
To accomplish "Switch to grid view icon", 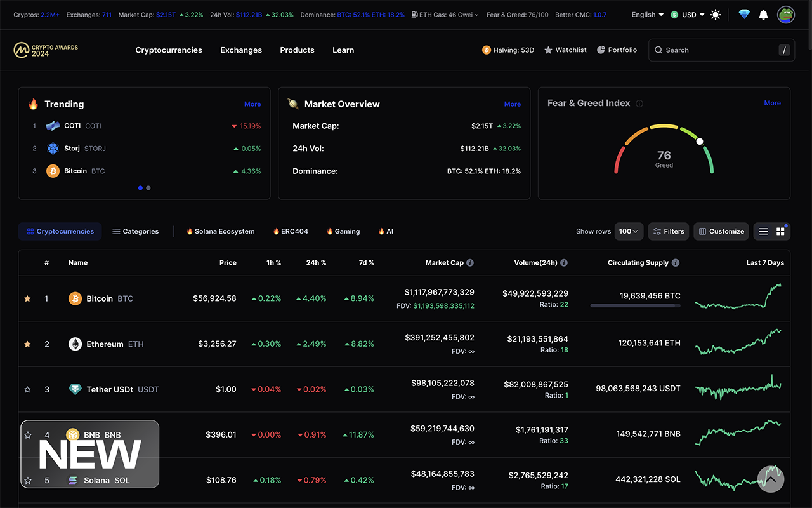I will pyautogui.click(x=781, y=232).
